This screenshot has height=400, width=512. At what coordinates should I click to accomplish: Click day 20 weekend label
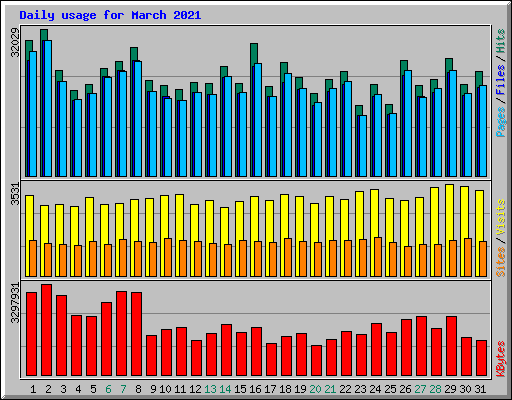tap(315, 389)
